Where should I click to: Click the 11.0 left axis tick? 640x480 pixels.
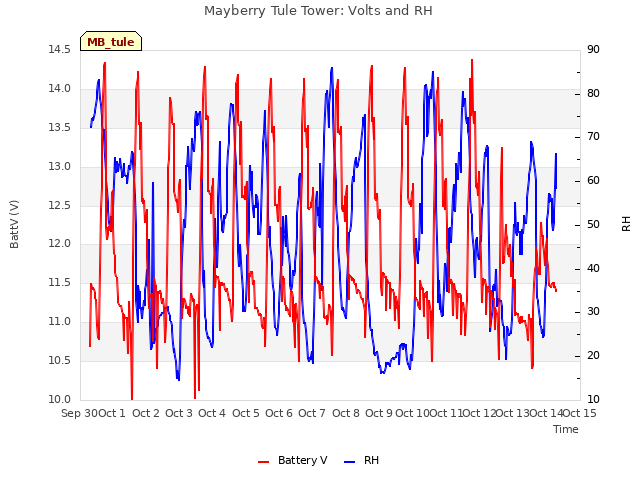(59, 322)
